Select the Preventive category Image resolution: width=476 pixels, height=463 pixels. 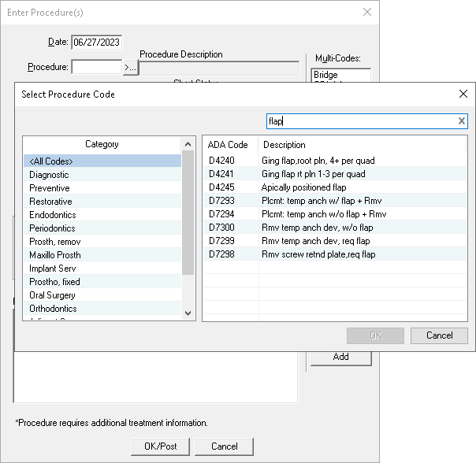pos(102,188)
